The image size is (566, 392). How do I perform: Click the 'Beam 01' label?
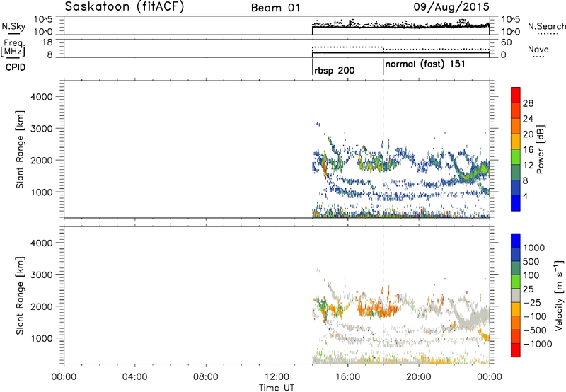tap(275, 8)
